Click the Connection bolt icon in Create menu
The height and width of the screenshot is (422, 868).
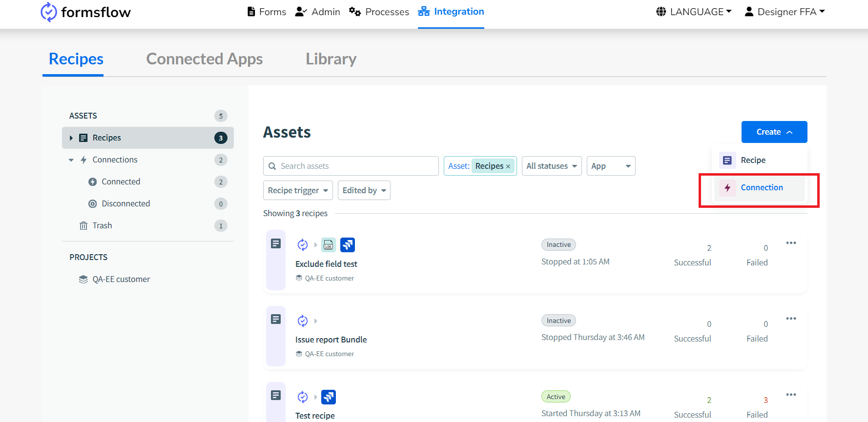pos(727,188)
